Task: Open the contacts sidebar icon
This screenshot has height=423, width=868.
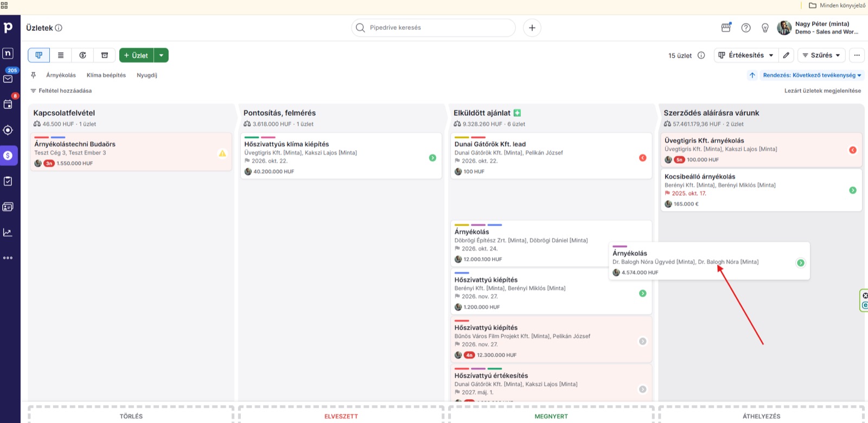Action: click(8, 207)
